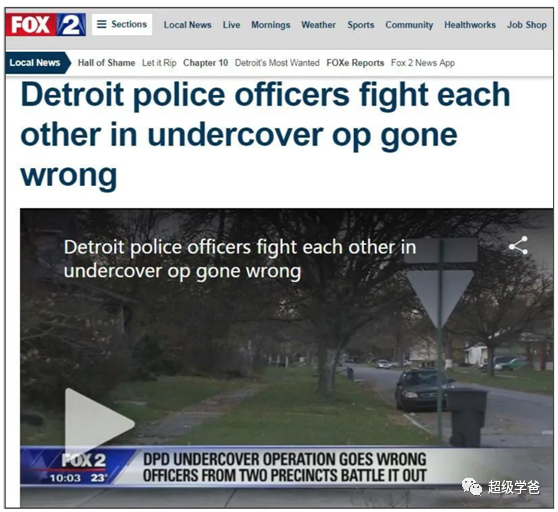The image size is (558, 512).
Task: Click the video title overlay text
Action: [240, 259]
